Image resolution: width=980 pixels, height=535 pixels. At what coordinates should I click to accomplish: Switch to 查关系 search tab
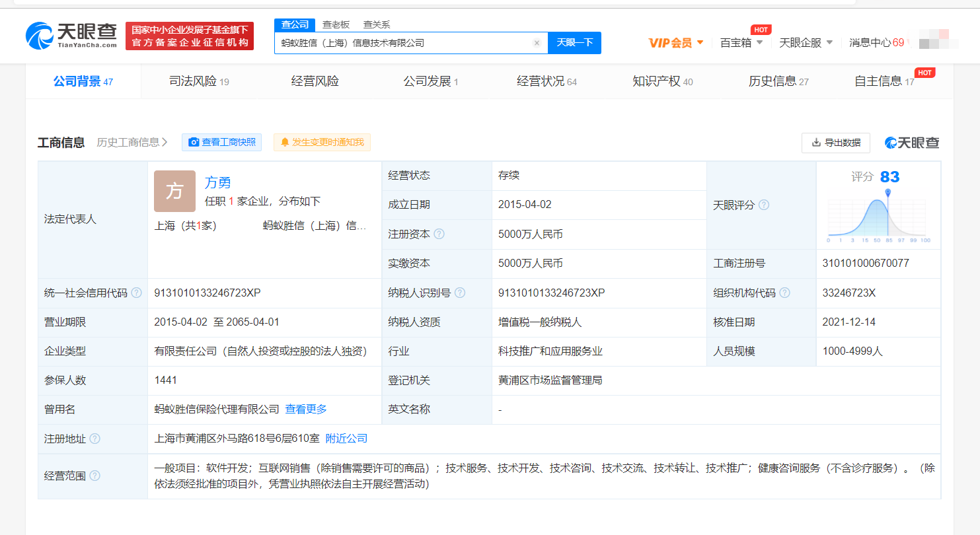(377, 25)
